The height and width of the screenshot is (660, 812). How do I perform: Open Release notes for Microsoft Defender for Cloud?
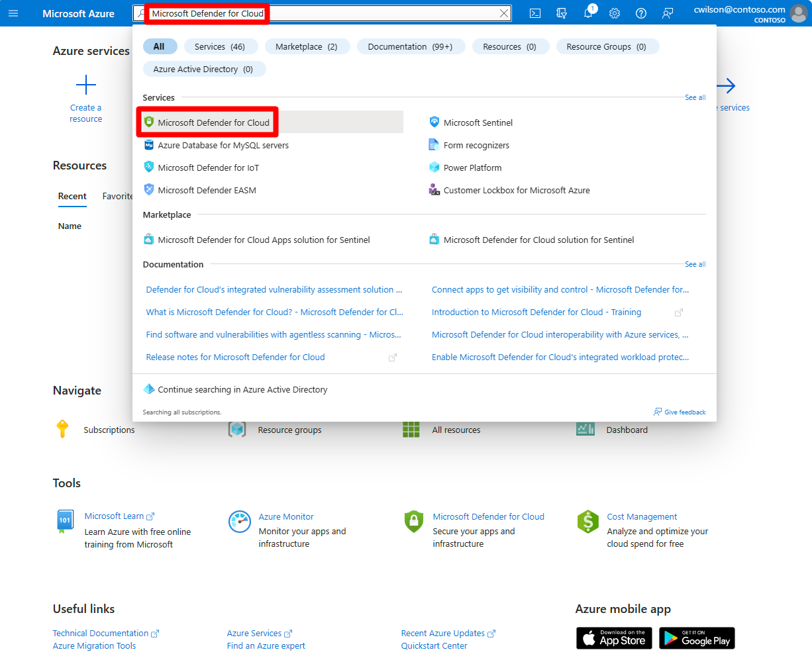click(235, 357)
